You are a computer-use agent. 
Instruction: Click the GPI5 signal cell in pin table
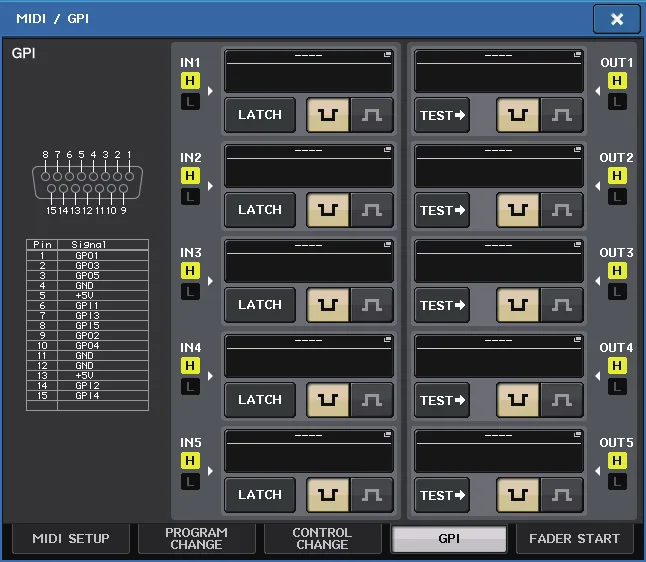point(103,325)
